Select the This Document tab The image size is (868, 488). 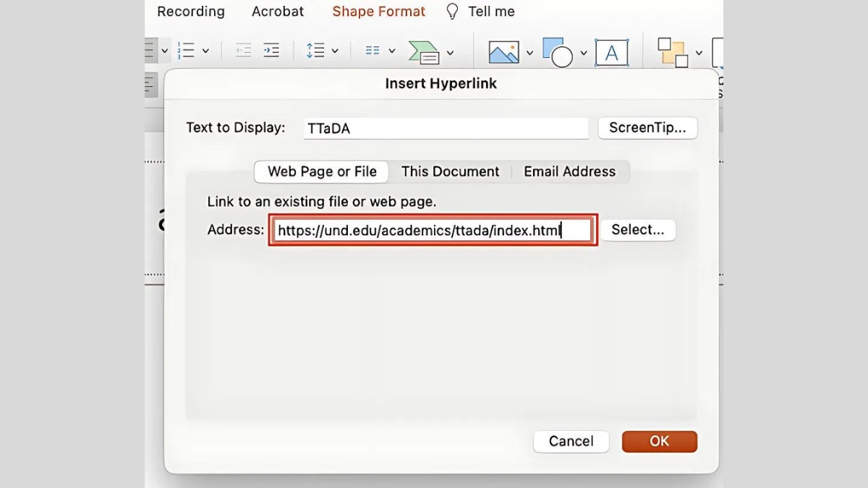coord(451,171)
